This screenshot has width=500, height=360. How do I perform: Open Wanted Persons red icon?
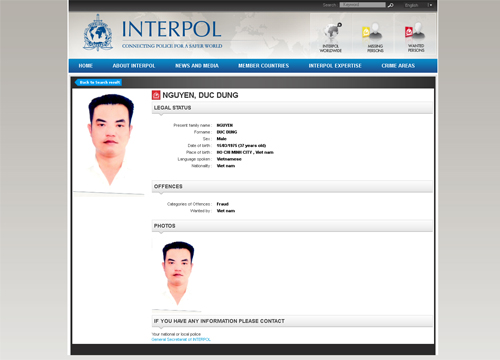(416, 37)
